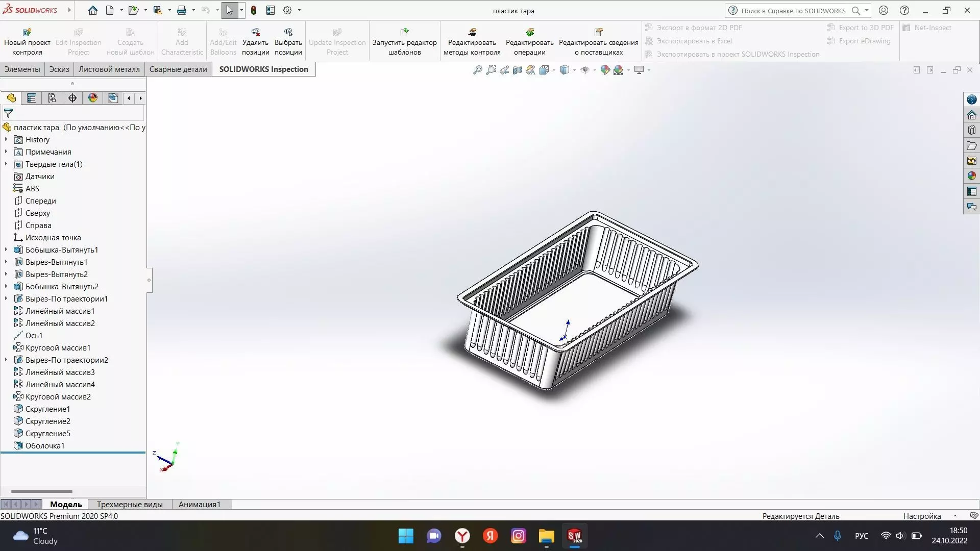
Task: Open Windows Start menu on taskbar
Action: click(x=406, y=536)
